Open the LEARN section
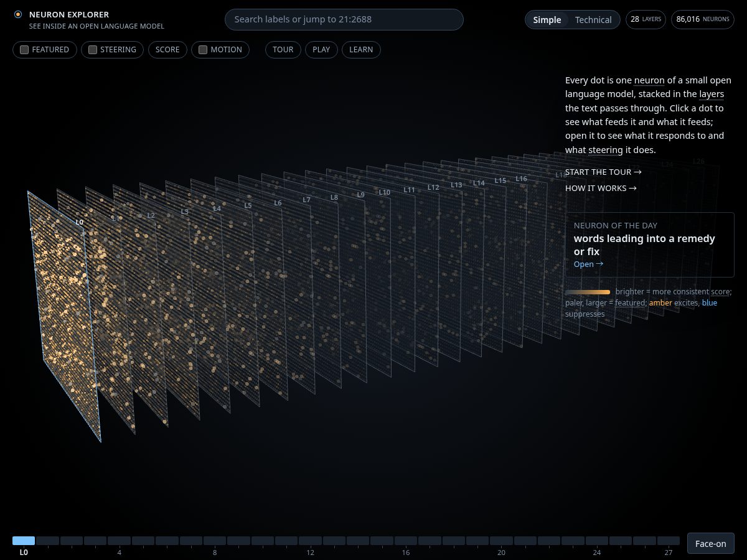Image resolution: width=747 pixels, height=560 pixels. point(361,50)
